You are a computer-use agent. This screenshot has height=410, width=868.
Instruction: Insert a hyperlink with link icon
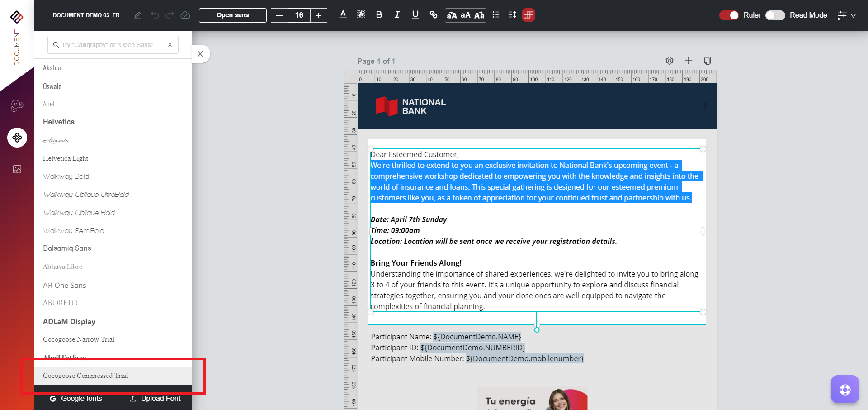(x=433, y=15)
